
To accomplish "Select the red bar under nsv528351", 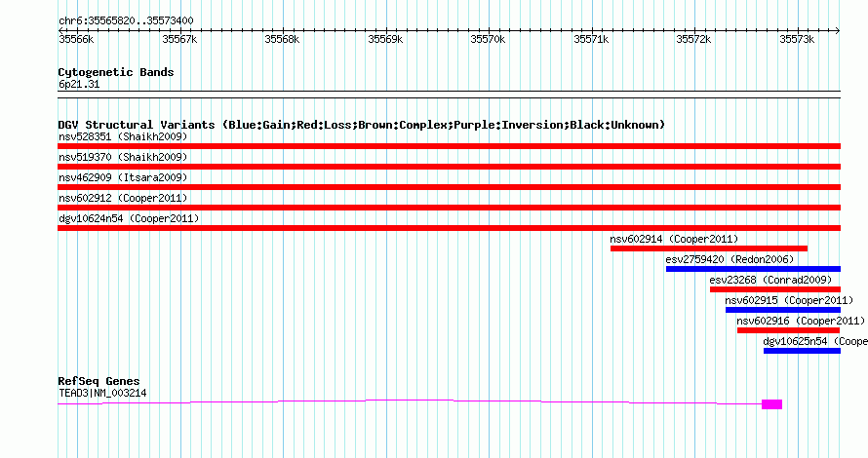I will [449, 146].
